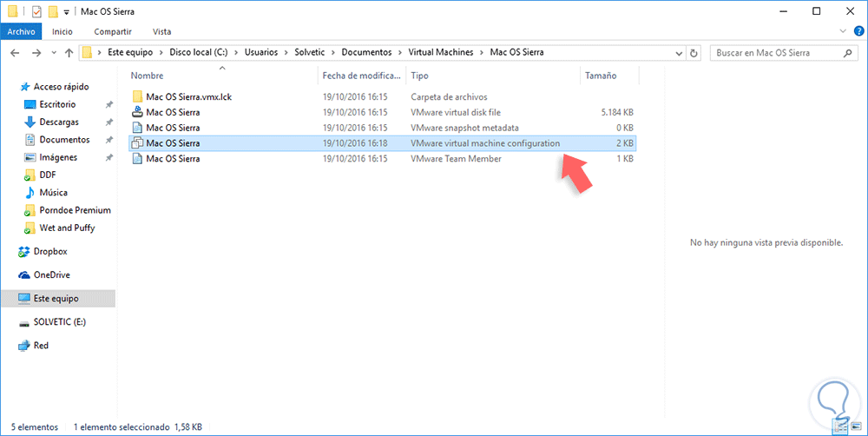Select Virtual Machines in the address path
Viewport: 868px width, 436px height.
point(441,53)
